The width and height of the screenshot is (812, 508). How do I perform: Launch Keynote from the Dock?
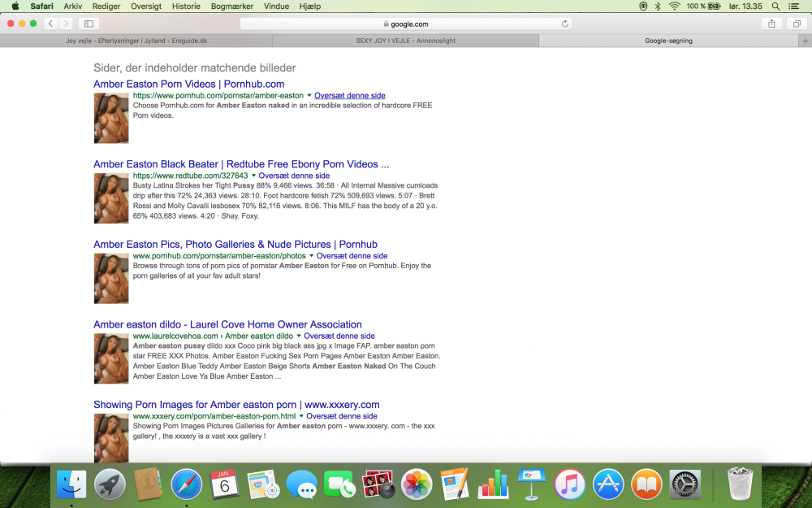pyautogui.click(x=531, y=484)
